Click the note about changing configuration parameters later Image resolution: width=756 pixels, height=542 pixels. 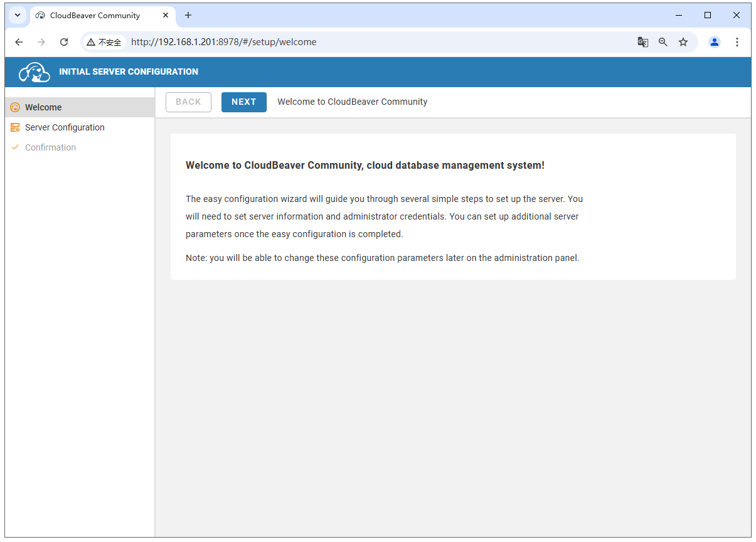coord(383,258)
